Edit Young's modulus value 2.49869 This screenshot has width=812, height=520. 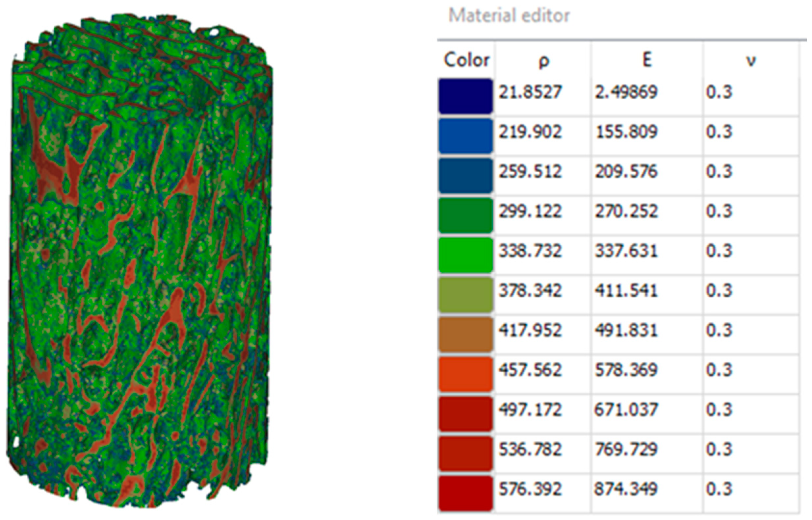tap(626, 92)
